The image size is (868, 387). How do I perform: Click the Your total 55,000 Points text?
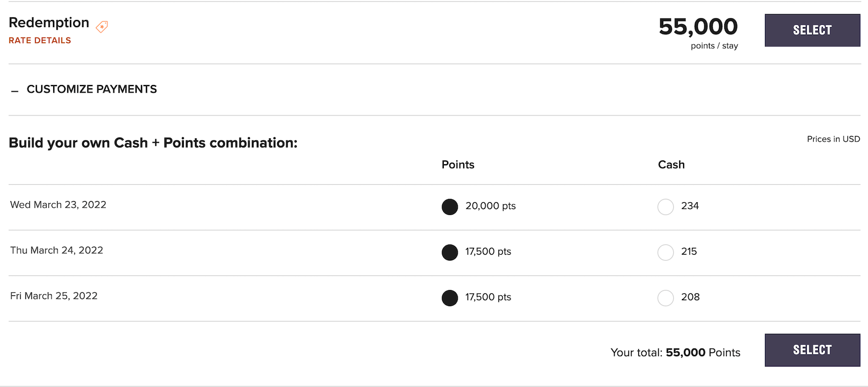click(x=675, y=352)
